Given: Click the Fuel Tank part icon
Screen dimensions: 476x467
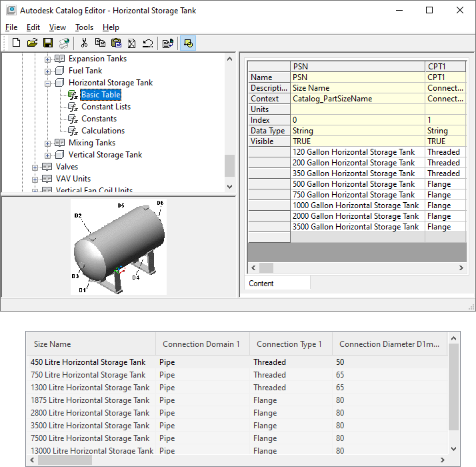Looking at the screenshot, I should 60,71.
